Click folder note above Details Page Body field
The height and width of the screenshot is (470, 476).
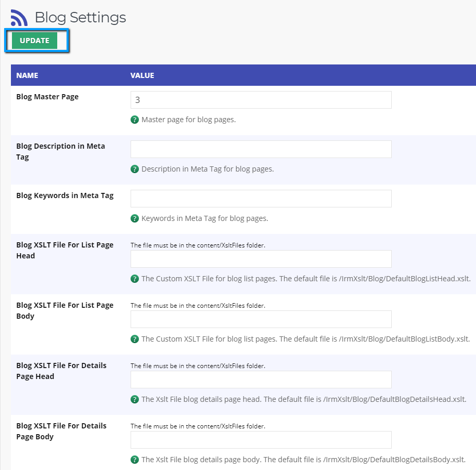click(198, 426)
